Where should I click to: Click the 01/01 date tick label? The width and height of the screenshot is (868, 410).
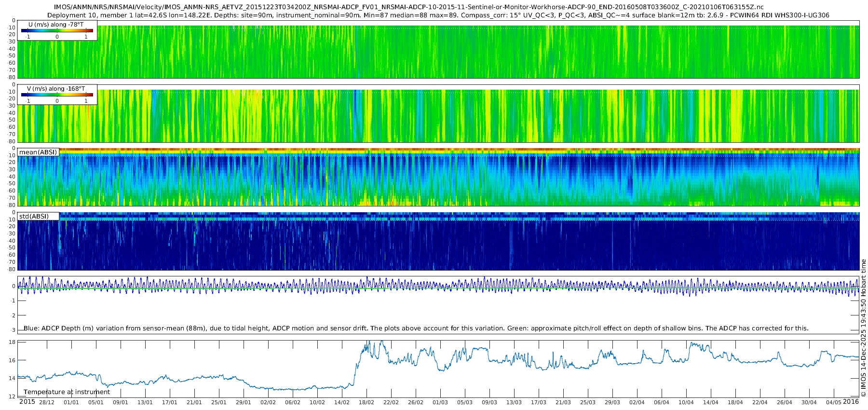tap(71, 402)
